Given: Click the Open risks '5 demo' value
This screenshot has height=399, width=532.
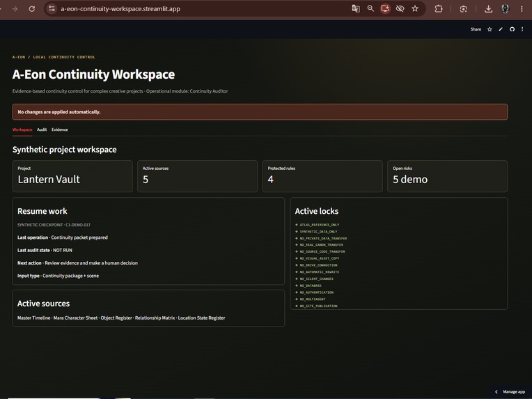Looking at the screenshot, I should 410,179.
